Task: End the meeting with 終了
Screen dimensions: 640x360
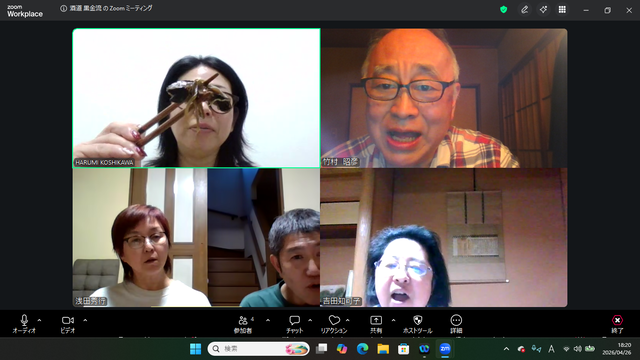Action: 617,324
